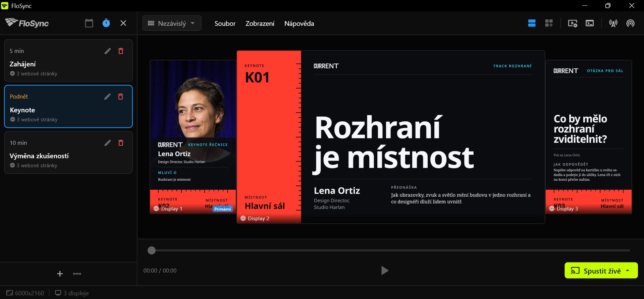Viewport: 644px width, 299px height.
Task: Select the Zahájení scene card
Action: (68, 61)
